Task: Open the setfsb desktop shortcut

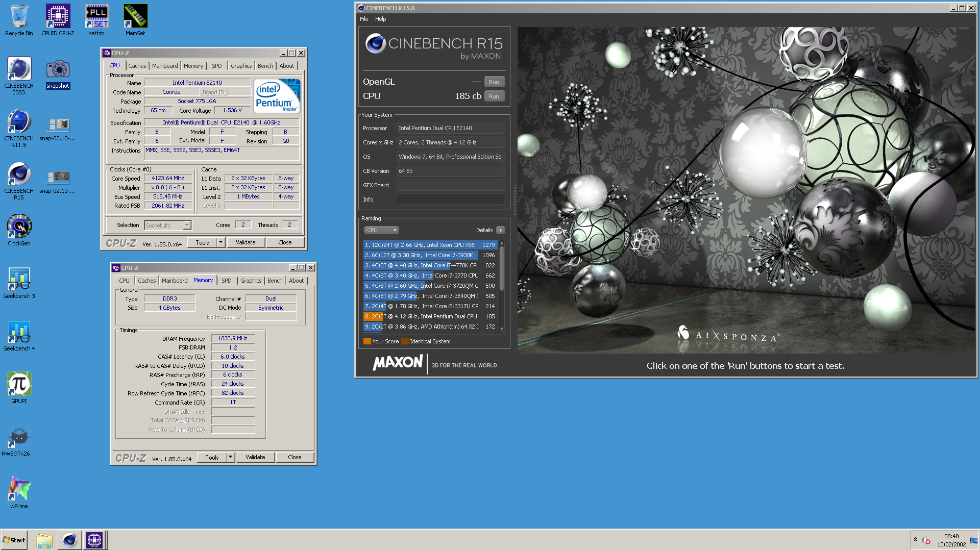Action: click(96, 20)
